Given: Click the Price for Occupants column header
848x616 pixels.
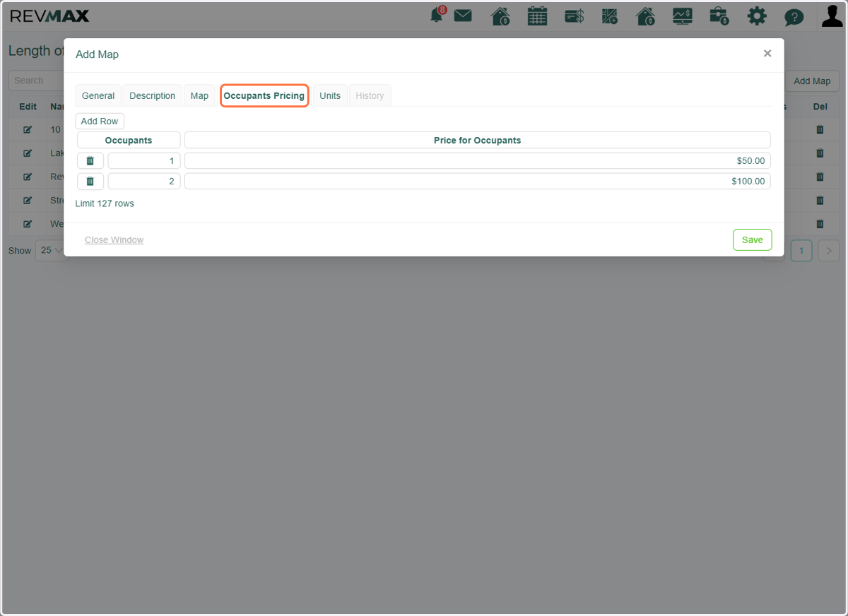Looking at the screenshot, I should tap(478, 141).
